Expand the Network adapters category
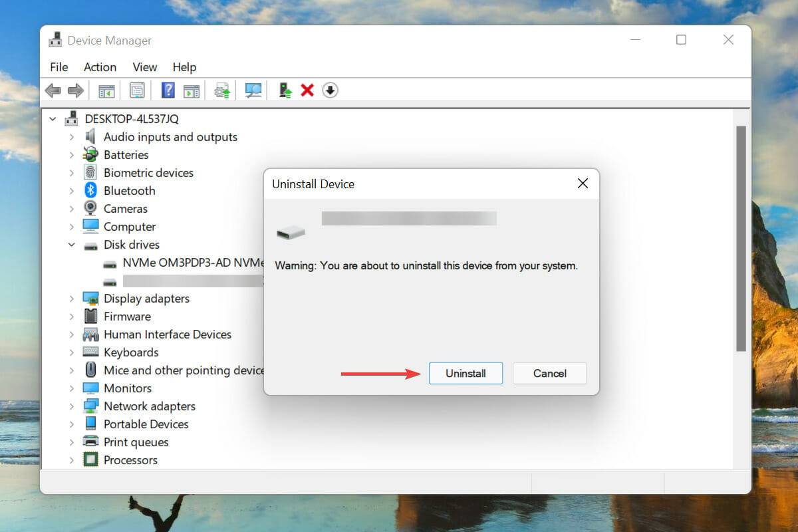Image resolution: width=798 pixels, height=532 pixels. [72, 406]
